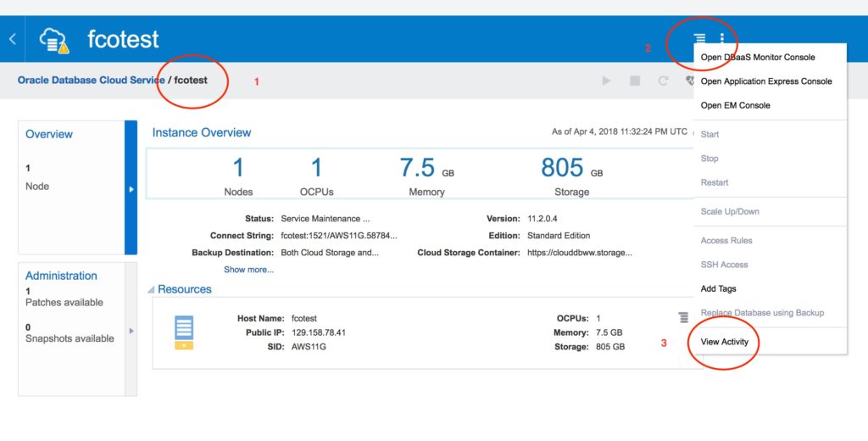Choose Open DBaaS Monitor Console
The width and height of the screenshot is (868, 441).
tap(757, 58)
